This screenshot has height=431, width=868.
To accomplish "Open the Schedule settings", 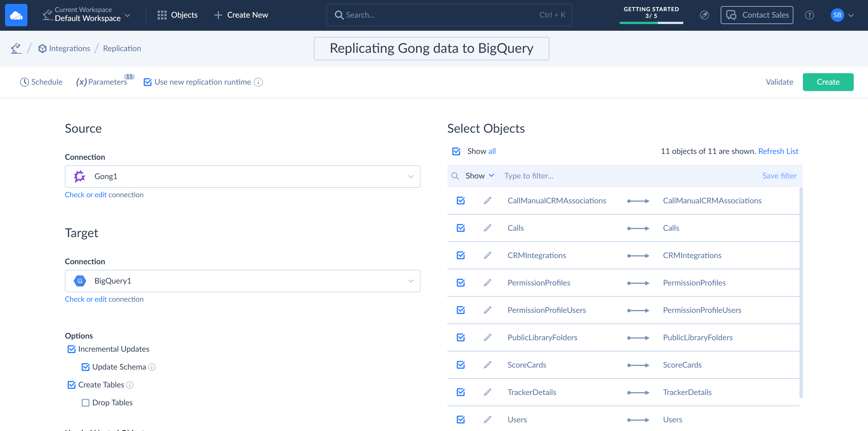I will pyautogui.click(x=41, y=82).
